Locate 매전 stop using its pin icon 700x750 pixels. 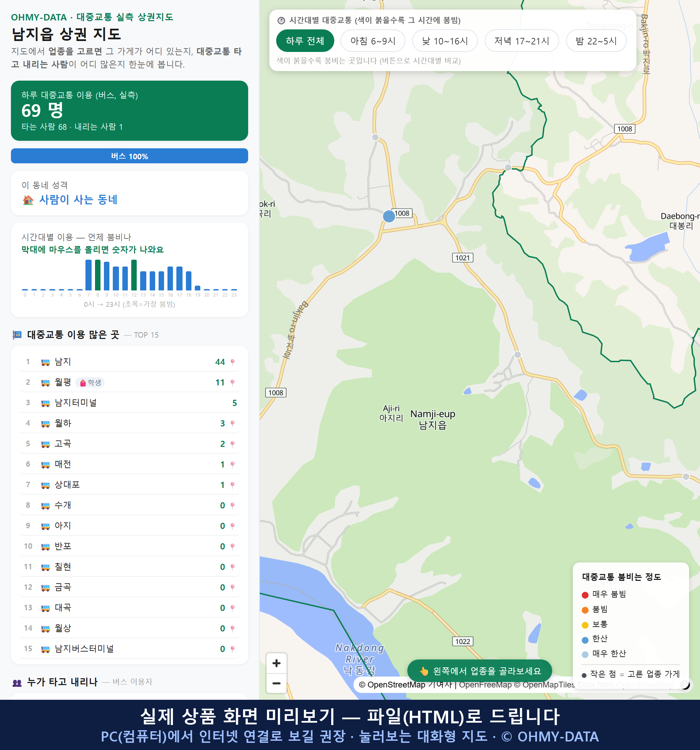[x=232, y=464]
